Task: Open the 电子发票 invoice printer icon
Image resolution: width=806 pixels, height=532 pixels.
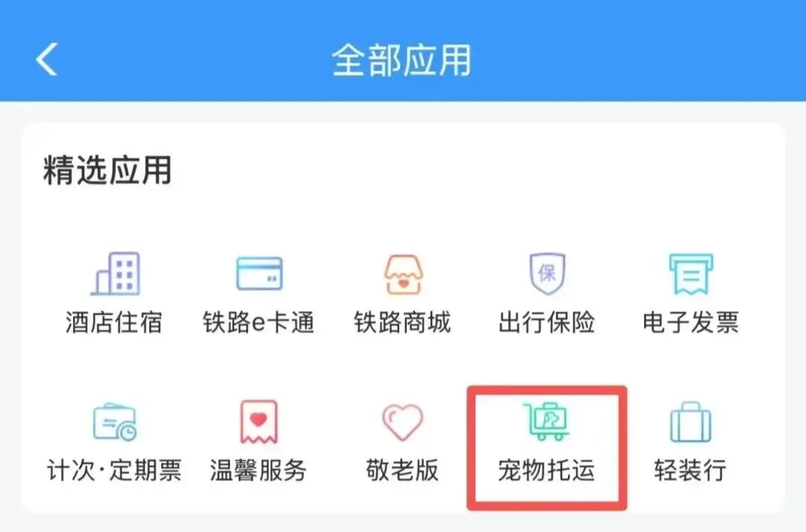Action: (x=691, y=274)
